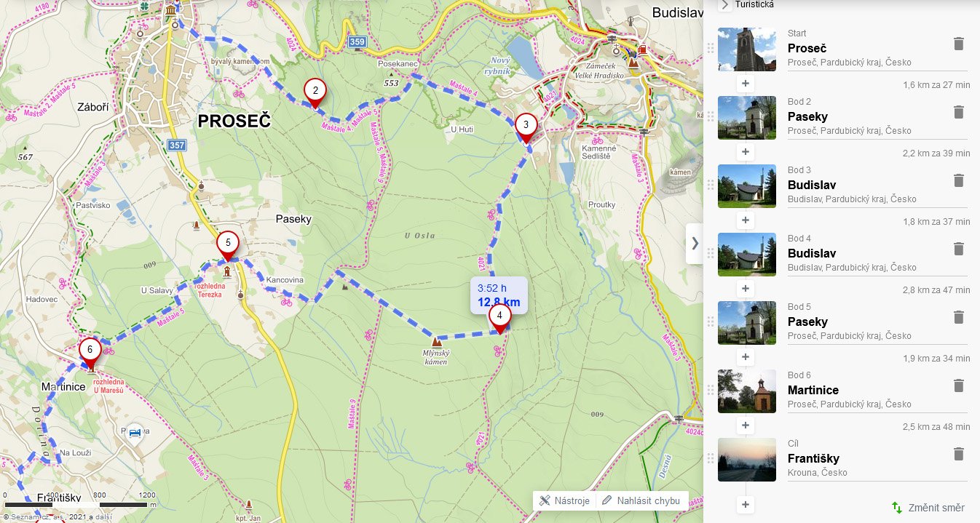This screenshot has width=980, height=523.
Task: Select map marker number 2
Action: click(315, 92)
